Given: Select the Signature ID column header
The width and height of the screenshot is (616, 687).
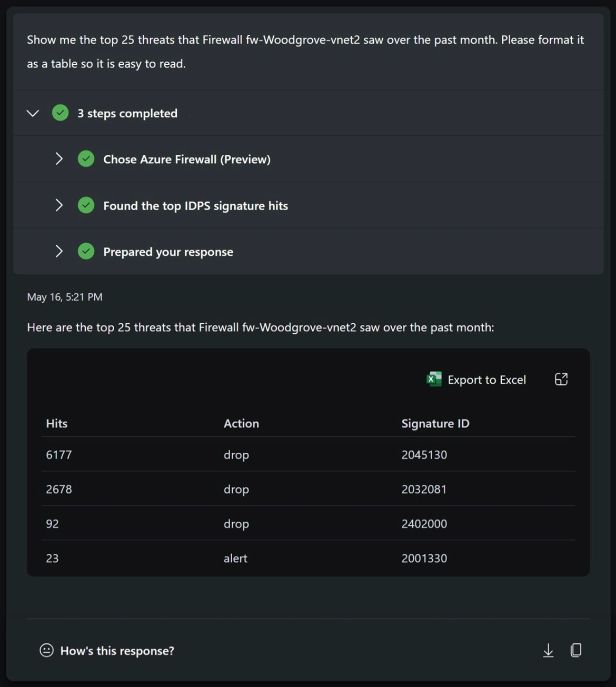Looking at the screenshot, I should [435, 423].
